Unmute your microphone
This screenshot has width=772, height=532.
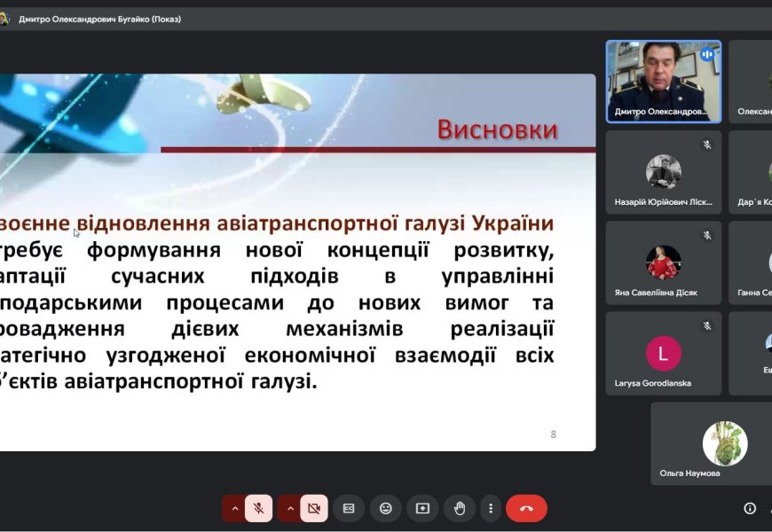click(x=258, y=508)
